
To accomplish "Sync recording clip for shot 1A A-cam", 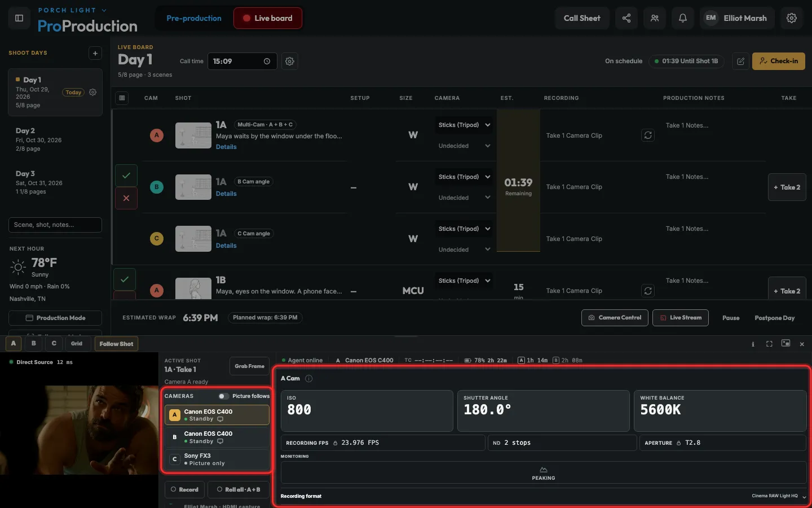I will click(648, 135).
